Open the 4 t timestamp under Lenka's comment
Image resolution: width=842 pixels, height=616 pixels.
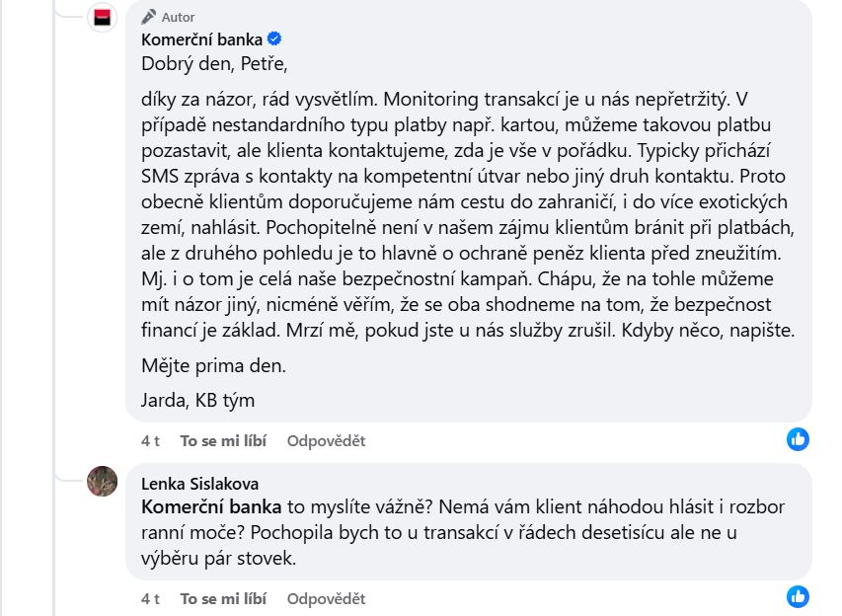point(150,599)
